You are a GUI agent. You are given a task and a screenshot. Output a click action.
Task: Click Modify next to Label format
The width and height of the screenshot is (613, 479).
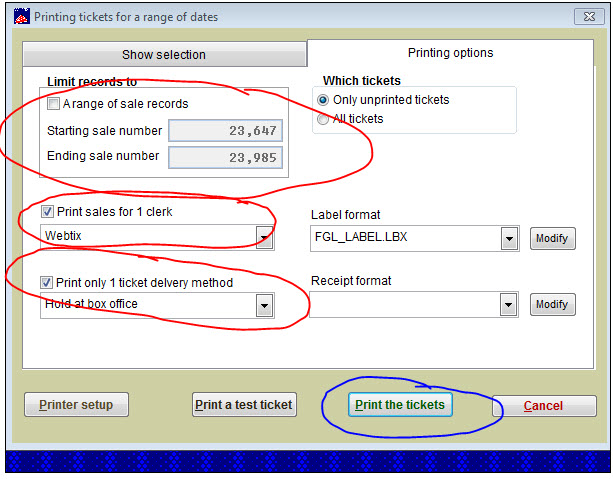click(x=552, y=238)
